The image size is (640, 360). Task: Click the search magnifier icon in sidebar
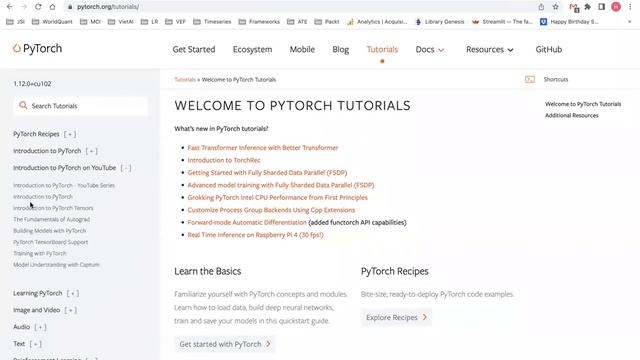(23, 105)
